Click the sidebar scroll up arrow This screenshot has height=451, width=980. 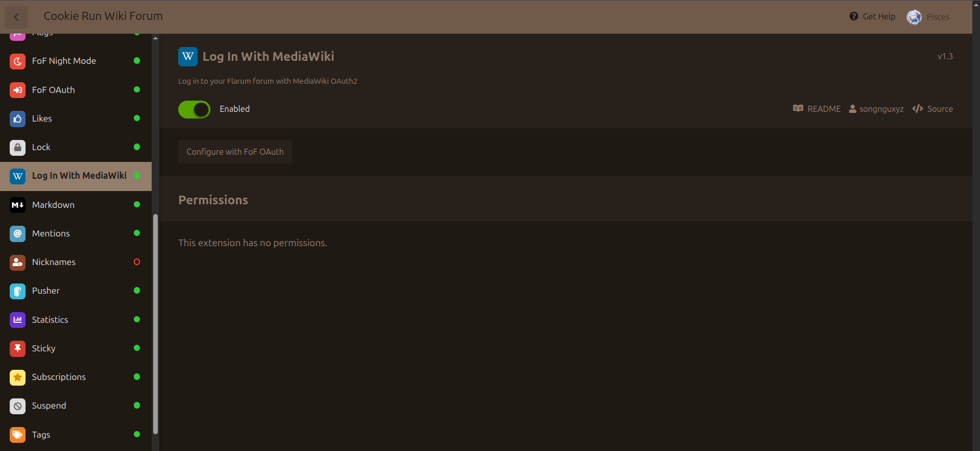coord(155,38)
